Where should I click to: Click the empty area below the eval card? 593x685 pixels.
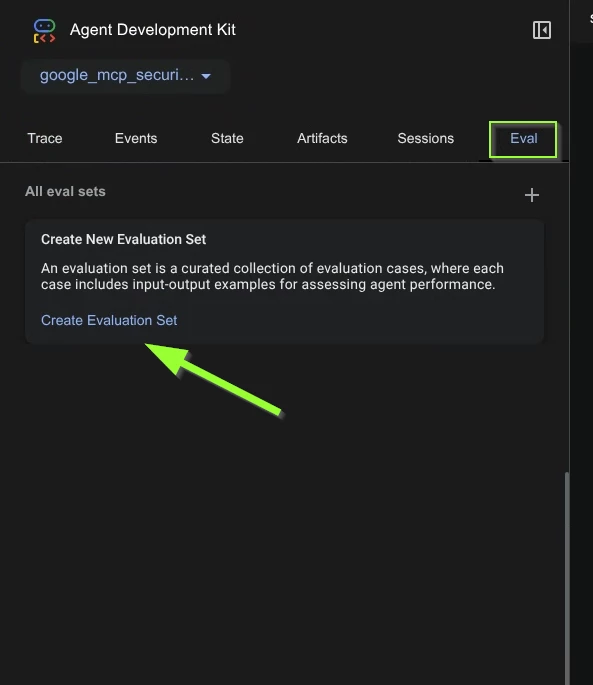tap(284, 524)
